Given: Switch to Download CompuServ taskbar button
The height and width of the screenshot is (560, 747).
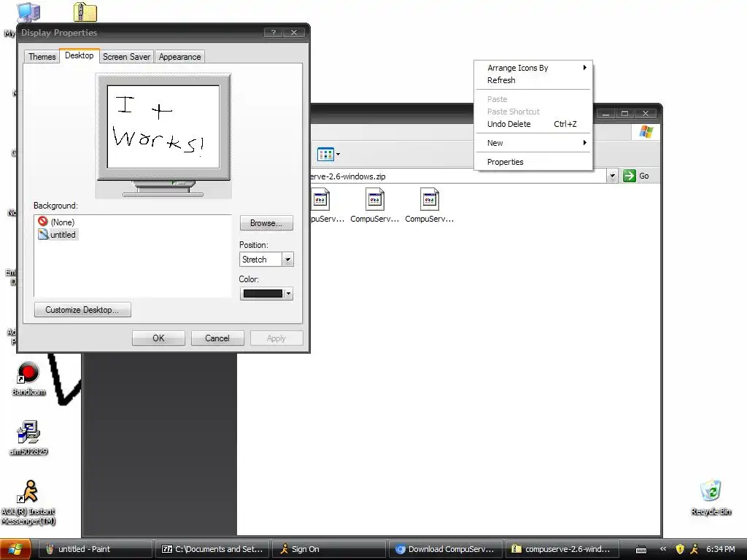Looking at the screenshot, I should tap(446, 549).
